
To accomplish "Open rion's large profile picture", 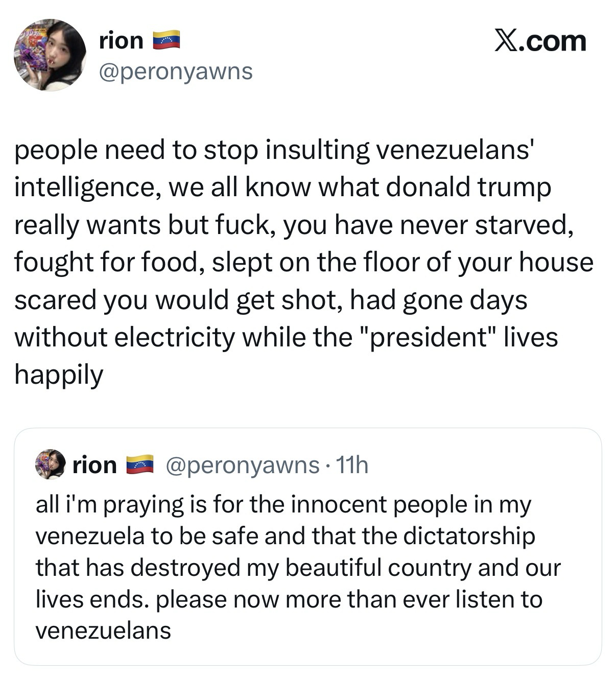I will click(x=50, y=55).
